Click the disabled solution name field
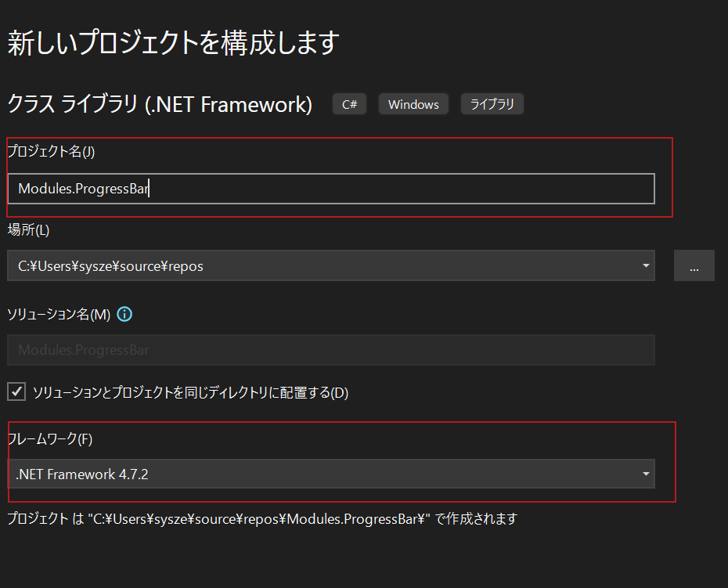Screen dimensions: 728x588 (x=331, y=350)
